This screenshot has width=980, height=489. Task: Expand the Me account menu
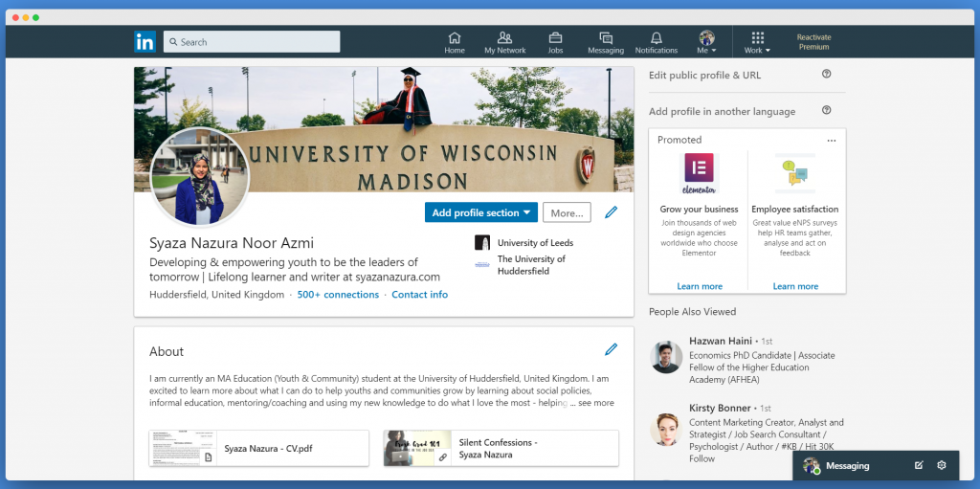pyautogui.click(x=707, y=42)
